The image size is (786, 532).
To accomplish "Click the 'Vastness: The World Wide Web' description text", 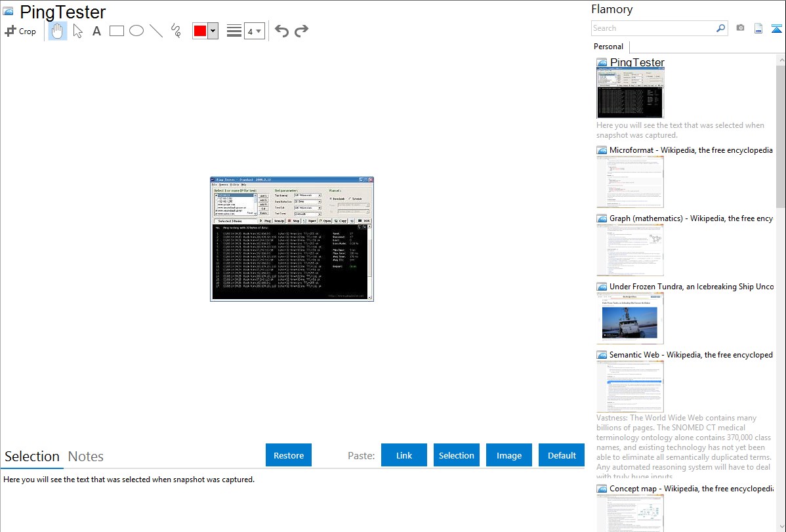I will 684,447.
